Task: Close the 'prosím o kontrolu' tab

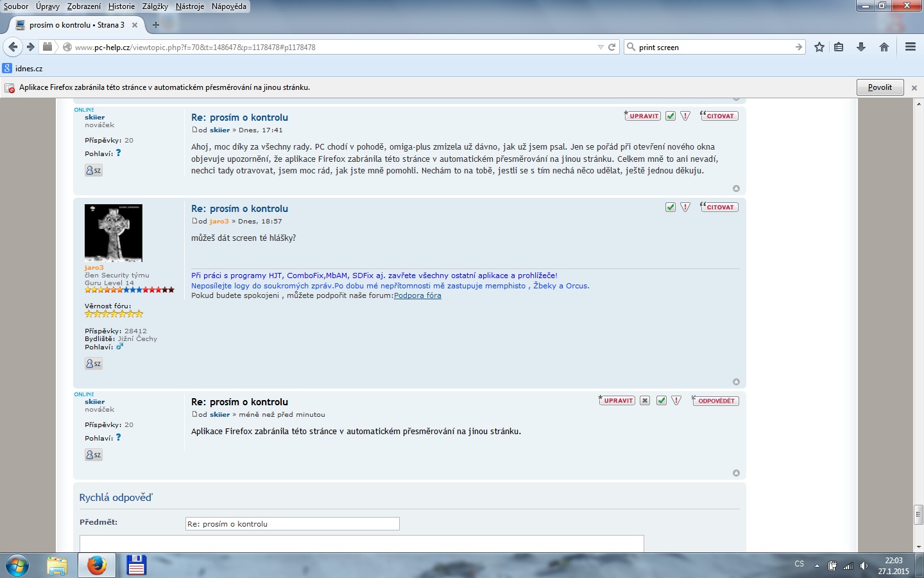Action: 135,25
